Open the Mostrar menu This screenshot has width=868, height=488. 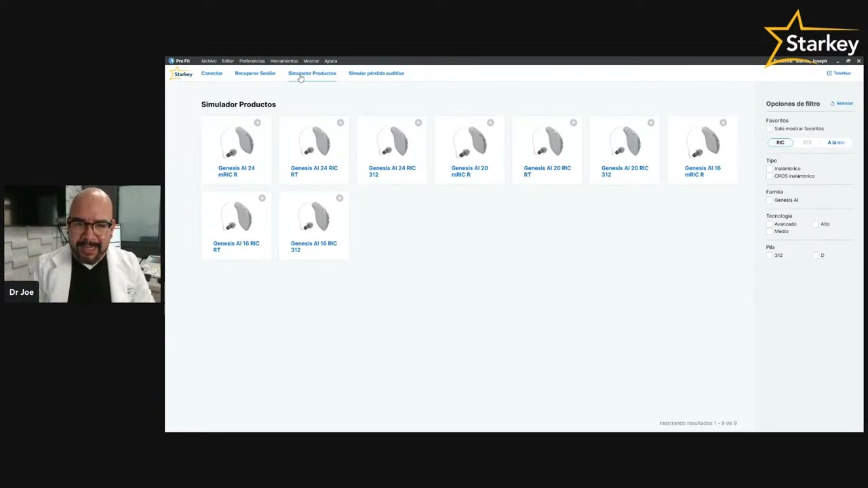point(311,61)
